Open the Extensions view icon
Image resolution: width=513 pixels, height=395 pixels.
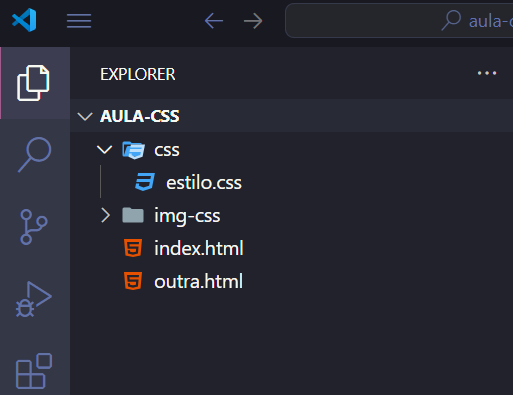34,371
